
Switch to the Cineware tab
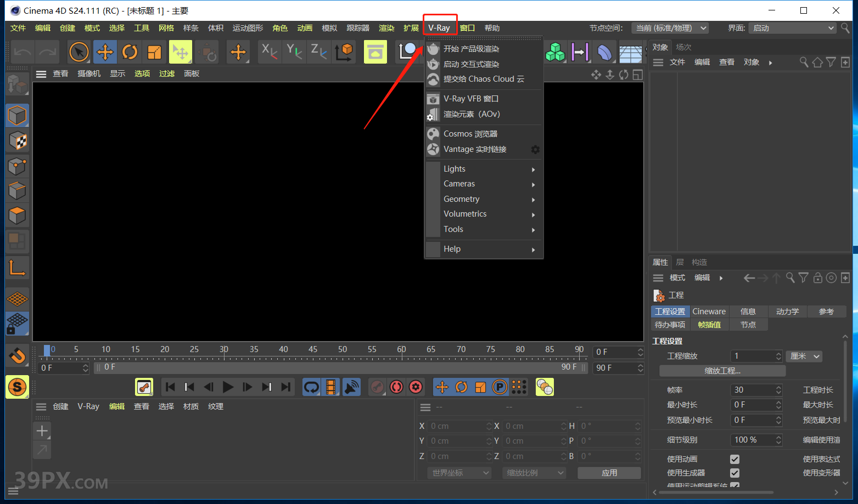pos(709,312)
